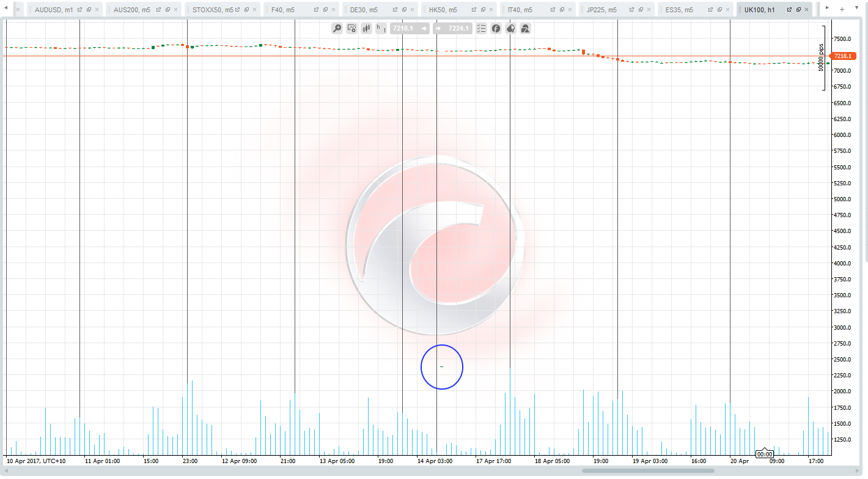Close the JP225, m5 tab
This screenshot has height=479, width=868.
pyautogui.click(x=649, y=10)
